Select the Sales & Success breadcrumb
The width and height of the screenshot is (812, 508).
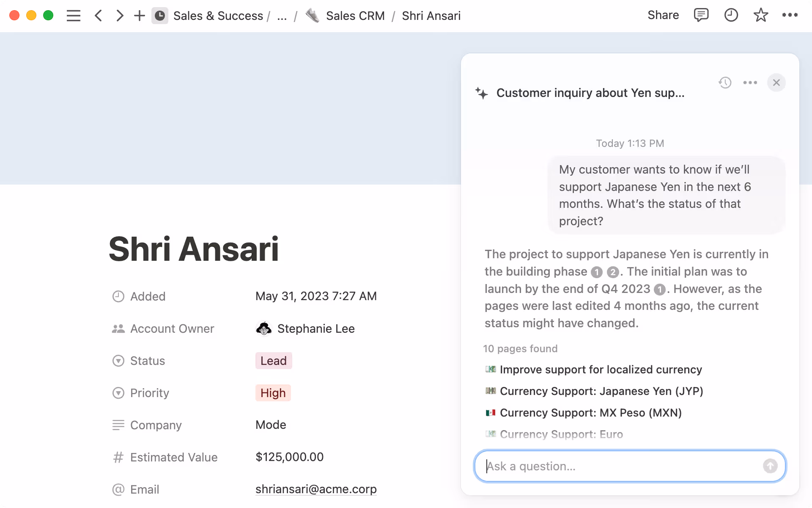pyautogui.click(x=219, y=16)
